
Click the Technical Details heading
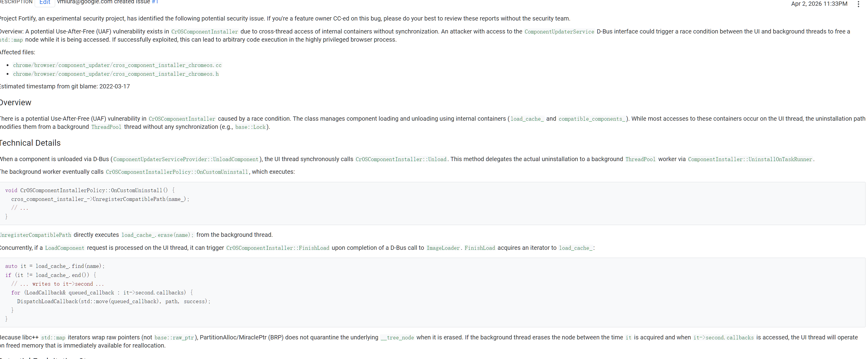tap(30, 143)
